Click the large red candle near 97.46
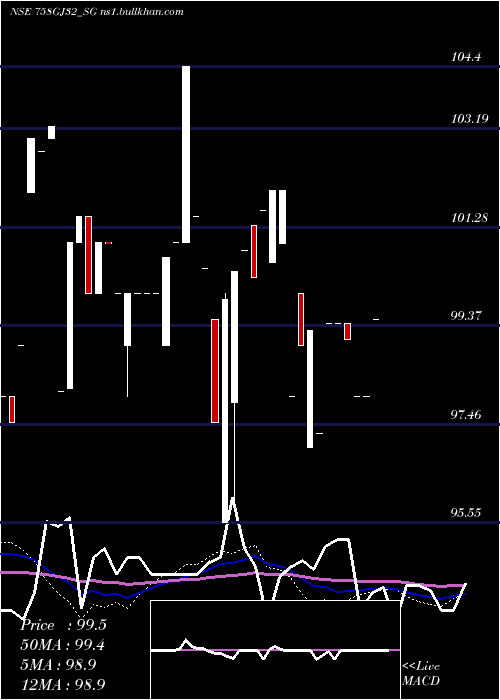The width and height of the screenshot is (500, 700). click(x=215, y=371)
